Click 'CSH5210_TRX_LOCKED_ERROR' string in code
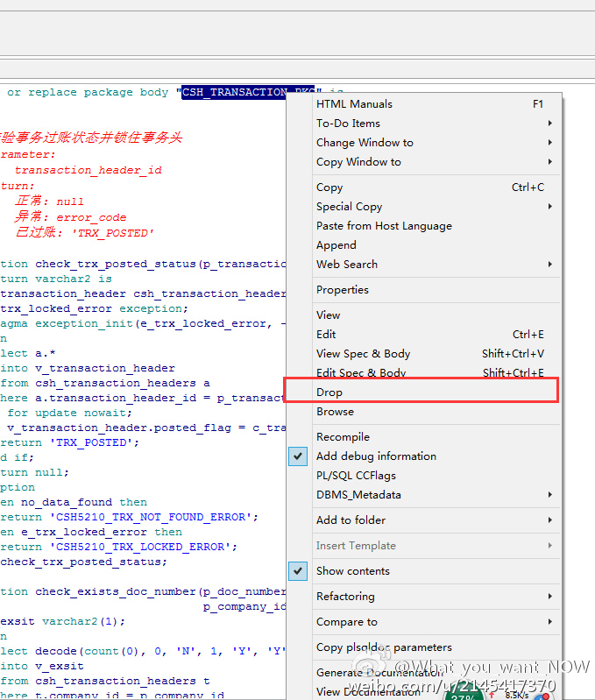Screen dimensions: 595x700 tap(139, 547)
